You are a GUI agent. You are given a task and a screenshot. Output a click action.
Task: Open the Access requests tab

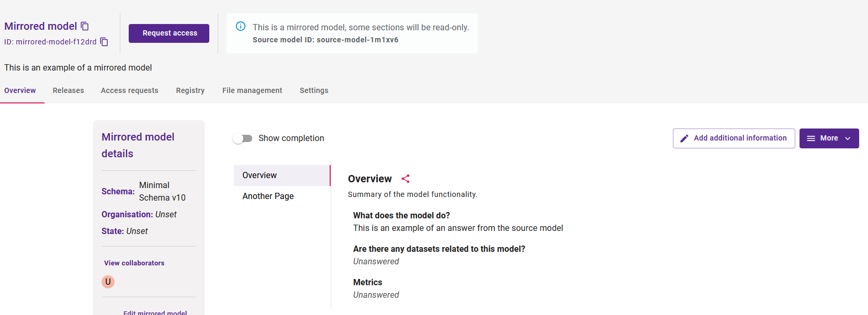[x=130, y=90]
